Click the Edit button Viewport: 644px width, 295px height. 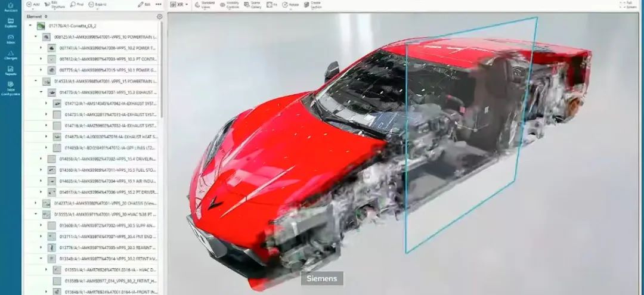pyautogui.click(x=144, y=4)
